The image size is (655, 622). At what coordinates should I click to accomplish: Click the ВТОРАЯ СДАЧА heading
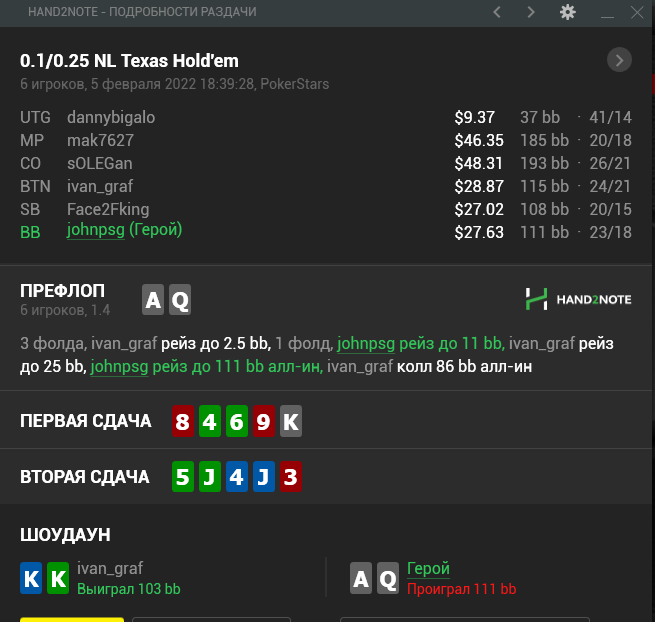click(x=85, y=477)
